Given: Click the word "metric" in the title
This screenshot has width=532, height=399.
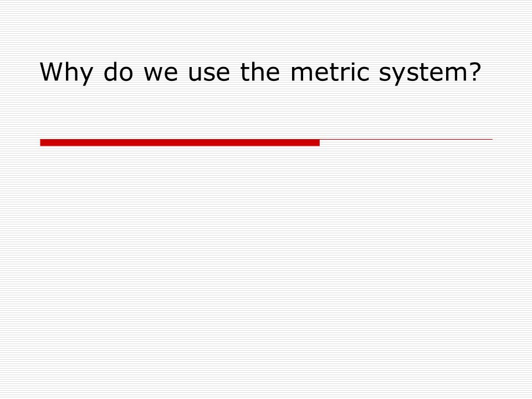Looking at the screenshot, I should (x=330, y=71).
